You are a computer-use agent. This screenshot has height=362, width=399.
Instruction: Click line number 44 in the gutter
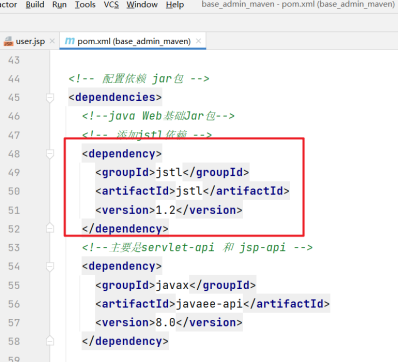tap(14, 79)
